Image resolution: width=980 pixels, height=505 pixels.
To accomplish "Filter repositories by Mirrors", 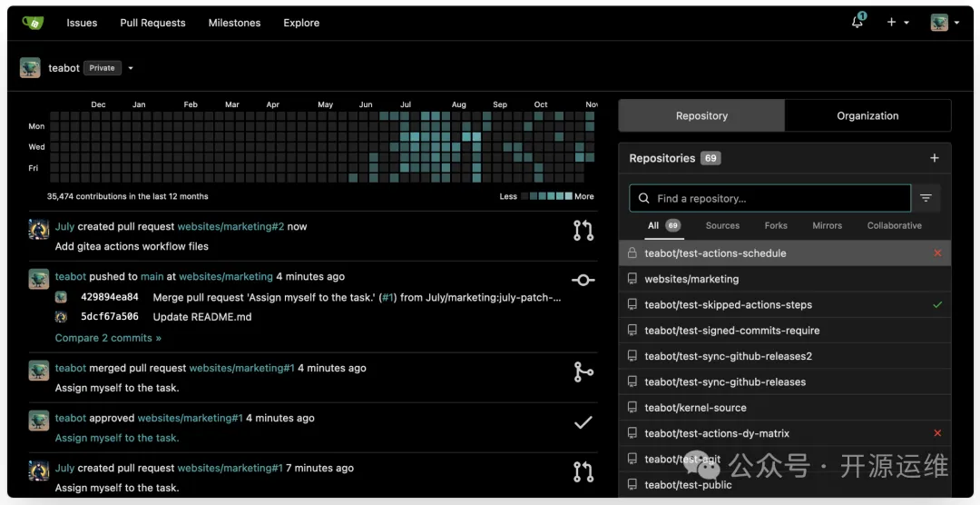I will [x=827, y=225].
